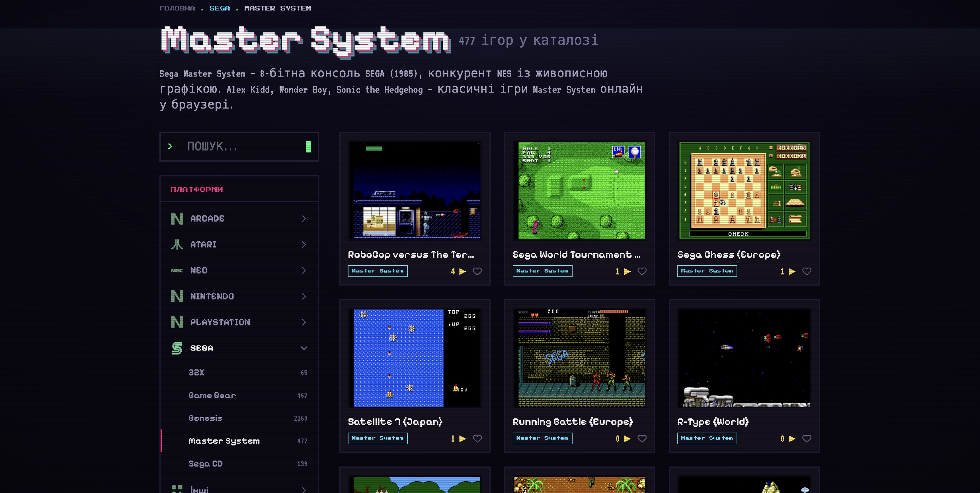Launch Running Battle using its play icon
The width and height of the screenshot is (980, 493).
[x=627, y=439]
